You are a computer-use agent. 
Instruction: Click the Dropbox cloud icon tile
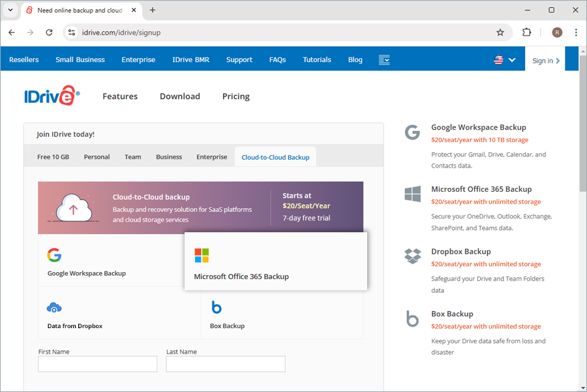point(54,307)
